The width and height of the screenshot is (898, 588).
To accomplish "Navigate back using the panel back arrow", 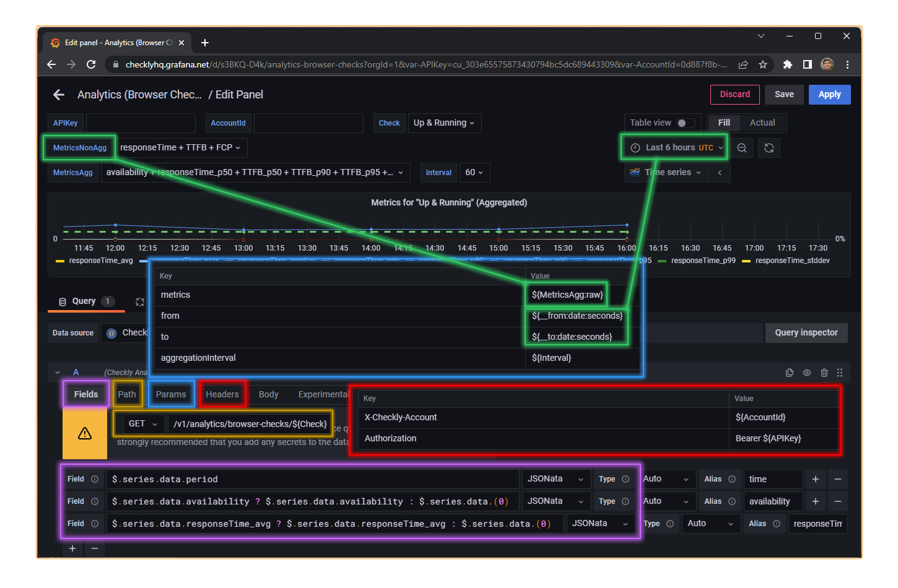I will tap(58, 95).
